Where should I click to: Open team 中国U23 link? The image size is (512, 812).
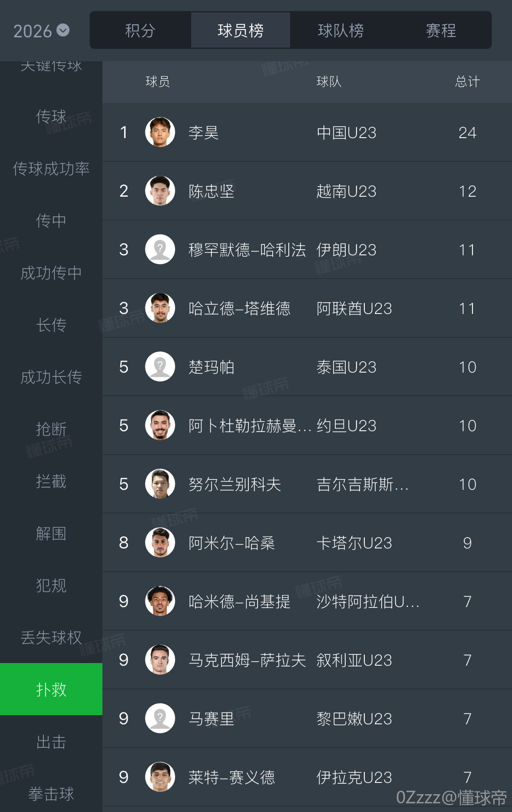click(346, 132)
